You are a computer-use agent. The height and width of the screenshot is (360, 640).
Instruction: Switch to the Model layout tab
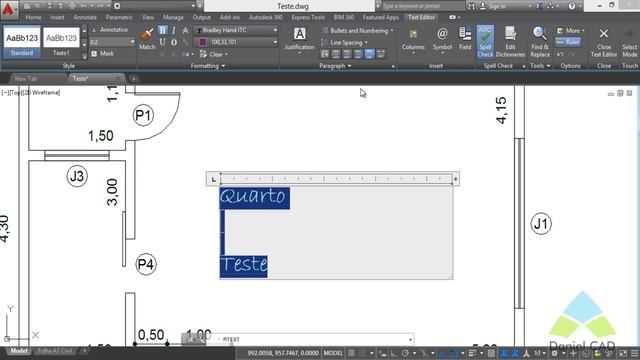(19, 351)
